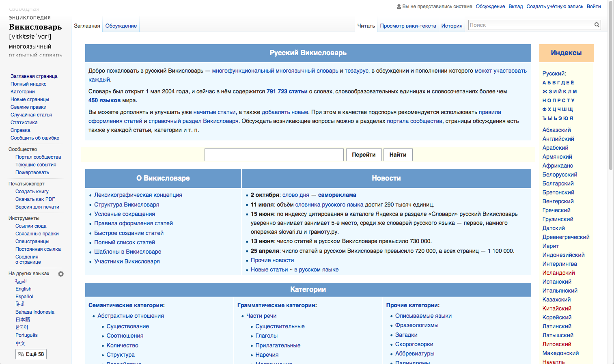
Task: Click Сообщить об ошибке link
Action: click(x=35, y=138)
